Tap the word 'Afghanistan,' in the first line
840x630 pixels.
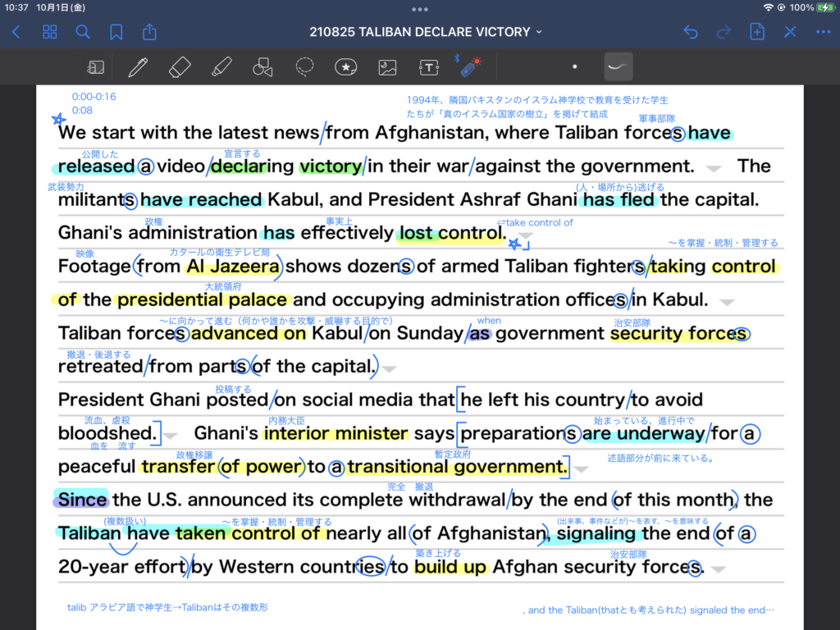[x=431, y=132]
